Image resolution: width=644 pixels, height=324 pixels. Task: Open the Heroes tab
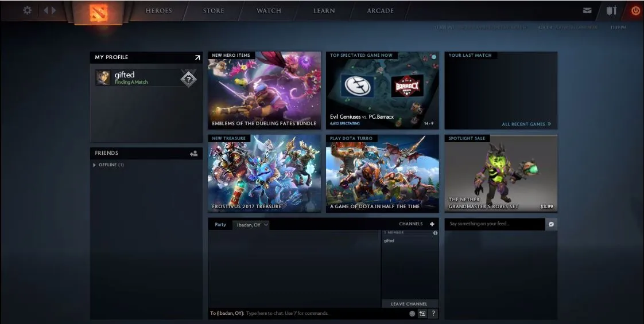coord(159,11)
